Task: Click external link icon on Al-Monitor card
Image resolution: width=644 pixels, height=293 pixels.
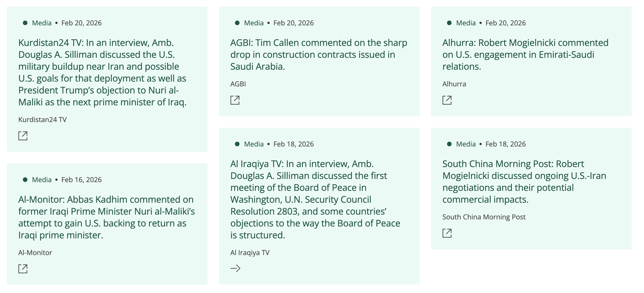Action: (x=23, y=269)
